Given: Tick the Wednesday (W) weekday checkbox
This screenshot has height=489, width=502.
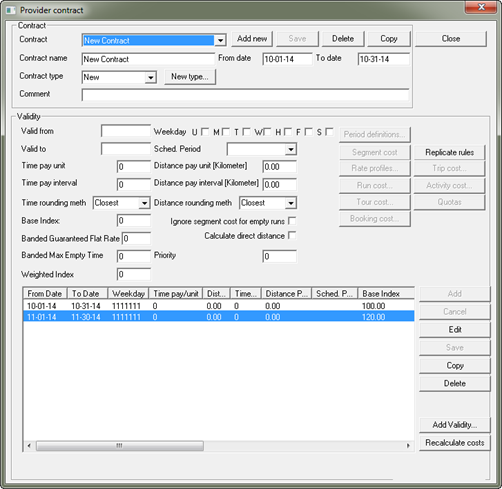Looking at the screenshot, I should tap(267, 132).
